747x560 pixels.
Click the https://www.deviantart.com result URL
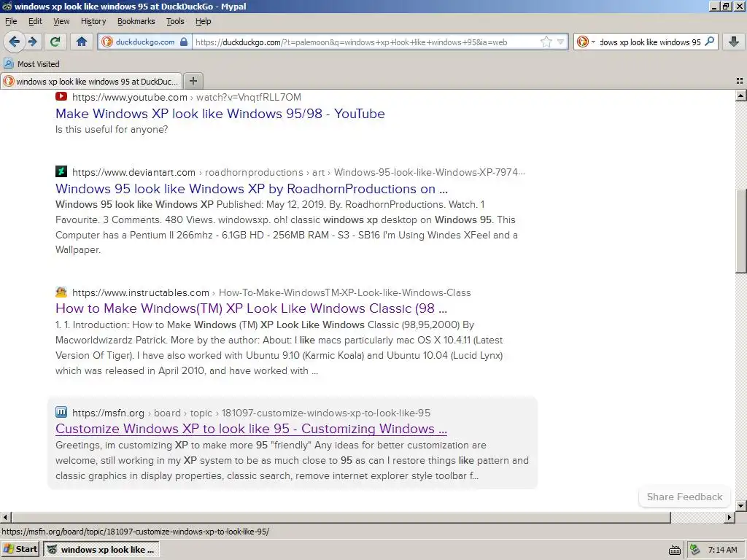134,172
